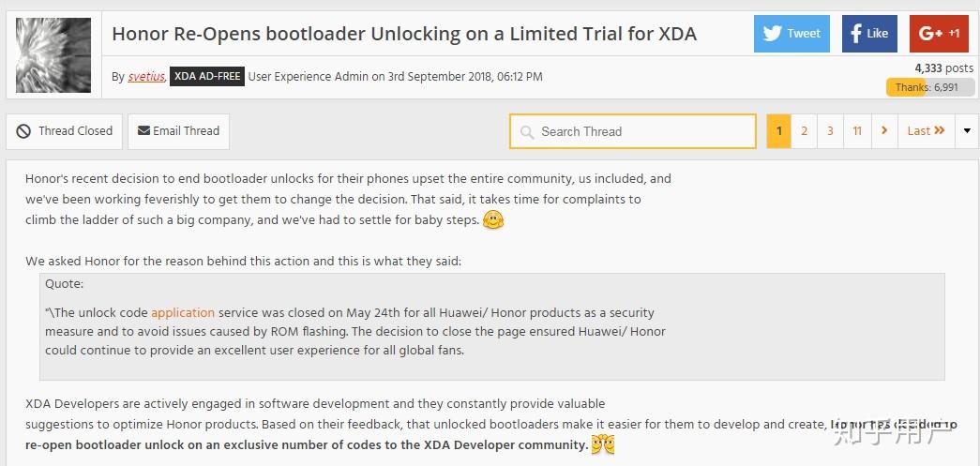980x466 pixels.
Task: Open svetius author profile link
Action: tap(146, 77)
